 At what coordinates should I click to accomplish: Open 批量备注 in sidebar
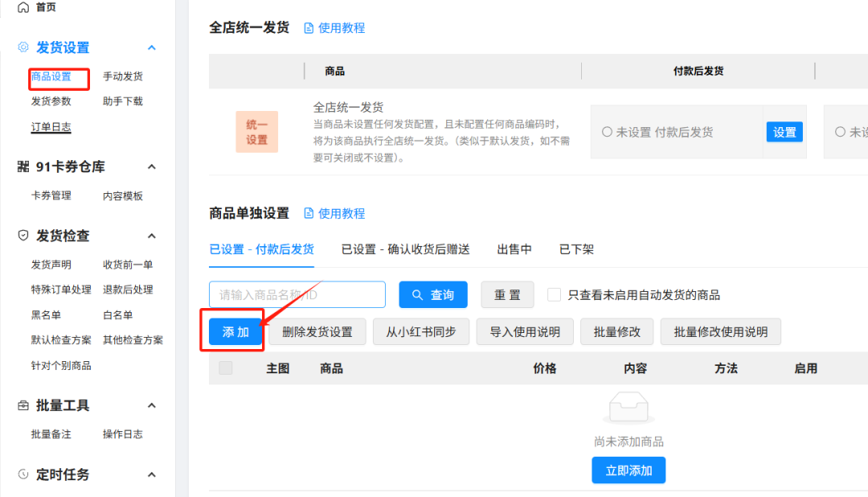tap(51, 434)
